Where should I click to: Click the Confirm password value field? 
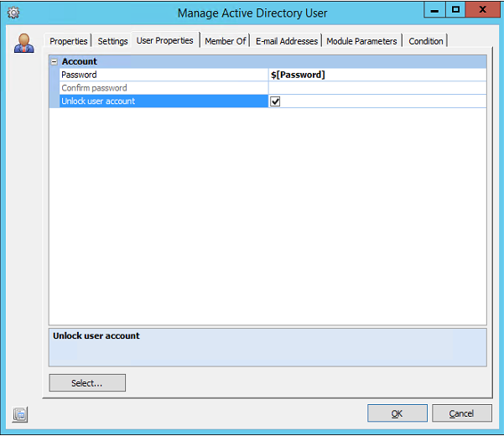(377, 88)
